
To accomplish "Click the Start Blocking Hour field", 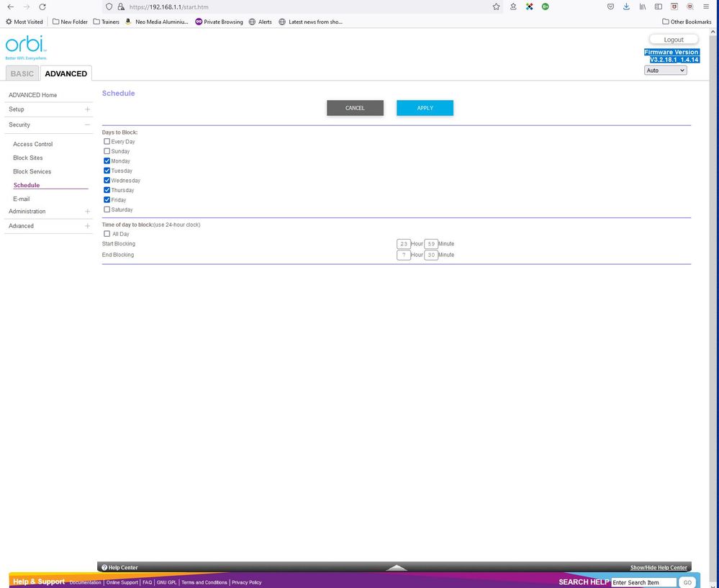I will coord(404,243).
